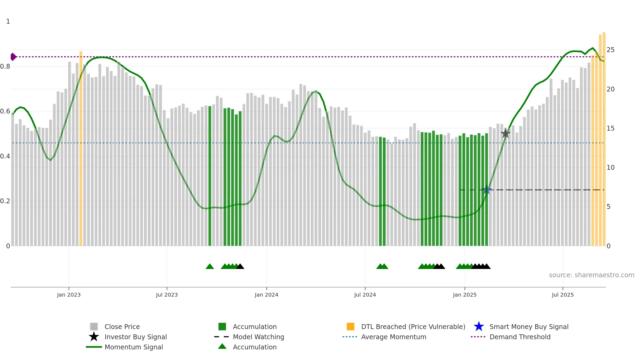Toggle Momentum Signal line in legend
The image size is (644, 362).
[x=134, y=347]
